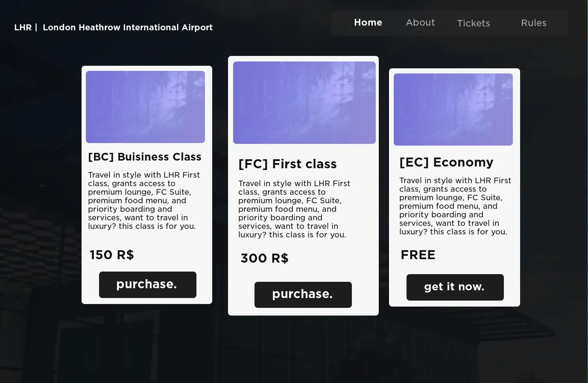Click the Economy card image
This screenshot has height=383, width=588.
(x=453, y=109)
